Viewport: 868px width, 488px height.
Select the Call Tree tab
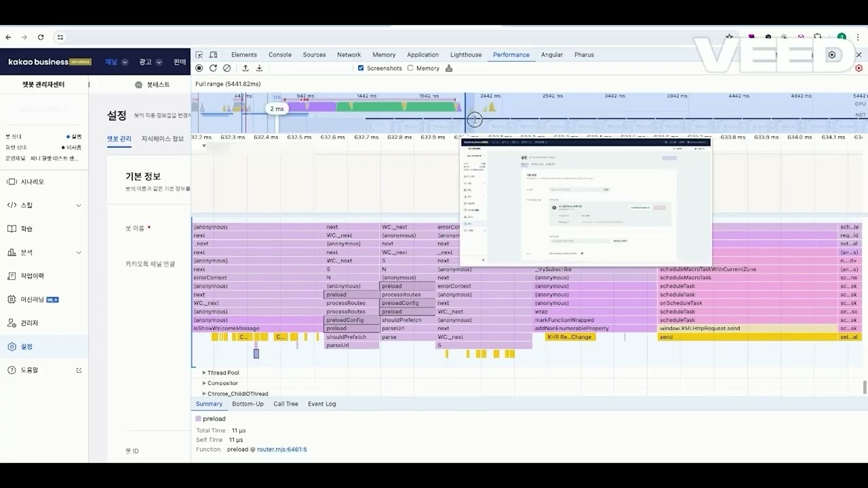pyautogui.click(x=285, y=404)
